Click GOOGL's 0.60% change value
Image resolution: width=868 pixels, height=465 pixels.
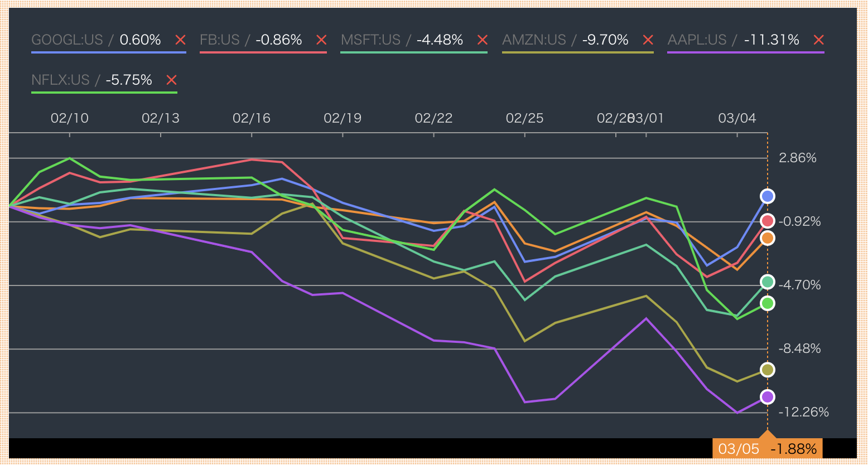pyautogui.click(x=141, y=40)
